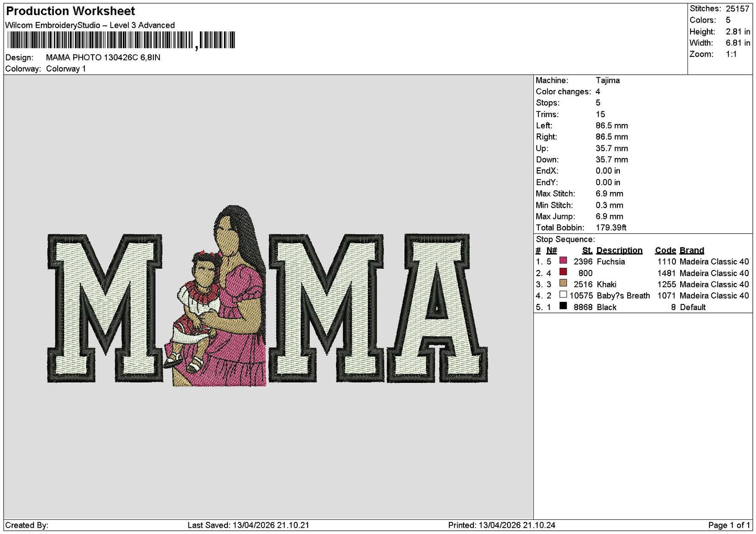Click the barcode under the worksheet title
Viewport: 756px width, 534px height.
(x=120, y=40)
